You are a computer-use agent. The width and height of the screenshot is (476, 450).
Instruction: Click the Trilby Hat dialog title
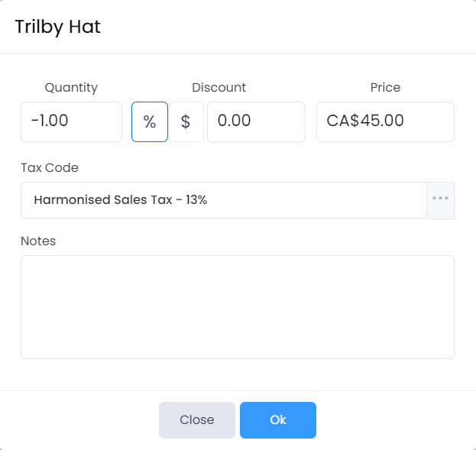58,28
